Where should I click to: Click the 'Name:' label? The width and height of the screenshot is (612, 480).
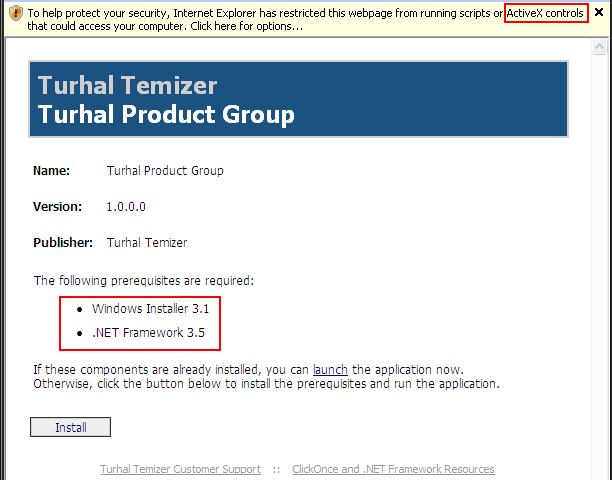click(52, 171)
